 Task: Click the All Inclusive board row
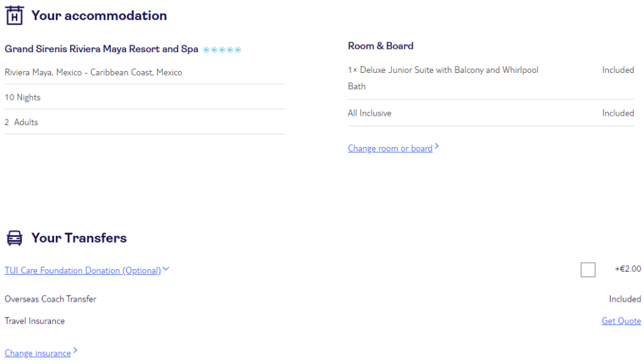click(491, 113)
